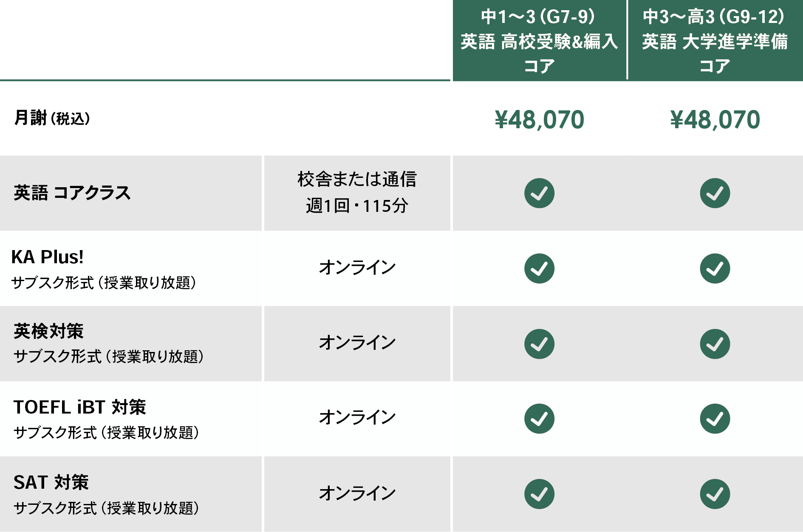Click オンライン cell in the SAT 対策 row

click(x=357, y=493)
